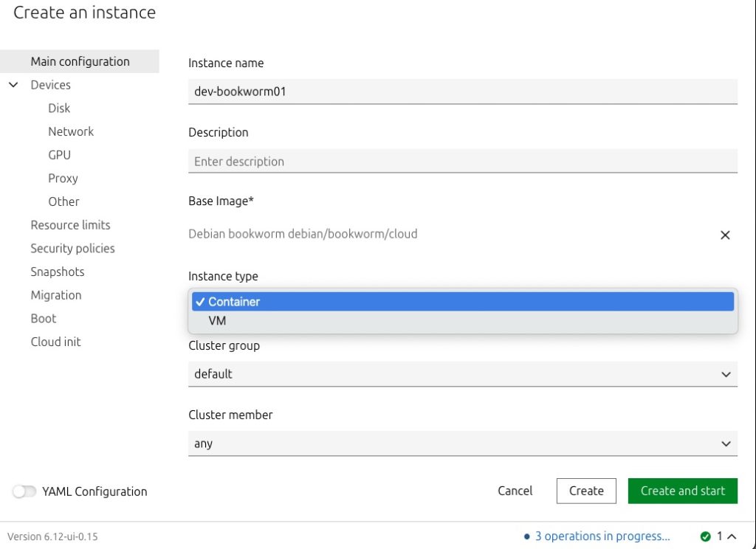This screenshot has height=549, width=756.
Task: Go to the GPU devices section
Action: 59,155
